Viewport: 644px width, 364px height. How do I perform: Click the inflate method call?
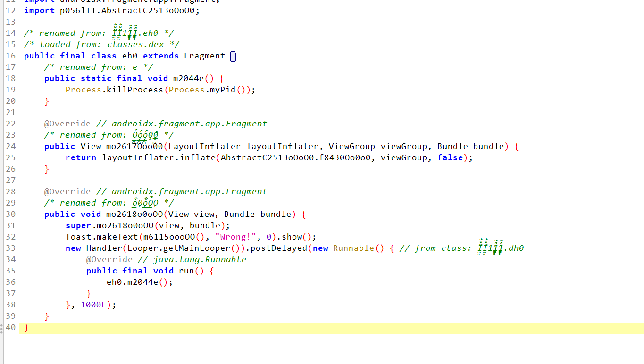(198, 157)
